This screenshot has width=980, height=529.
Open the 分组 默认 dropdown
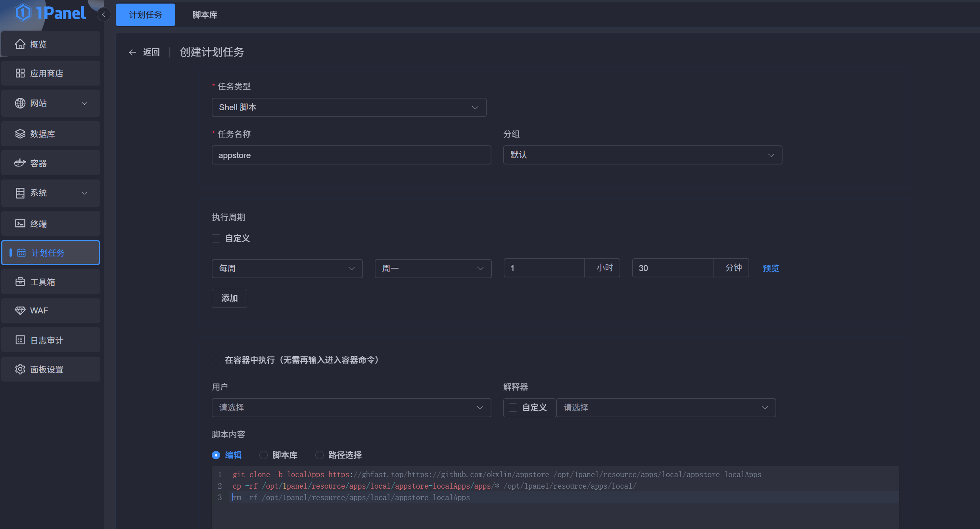(642, 155)
